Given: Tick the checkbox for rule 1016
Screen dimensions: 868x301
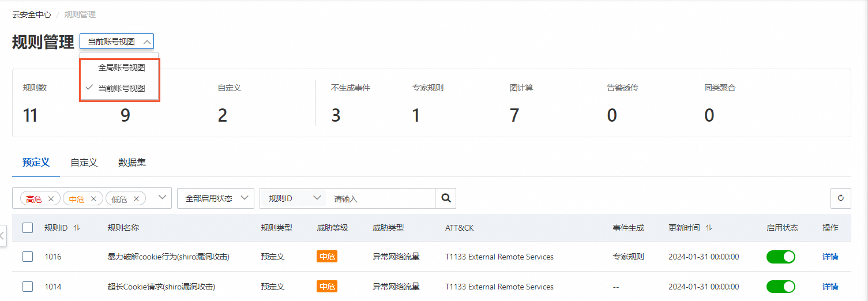Looking at the screenshot, I should pos(28,257).
